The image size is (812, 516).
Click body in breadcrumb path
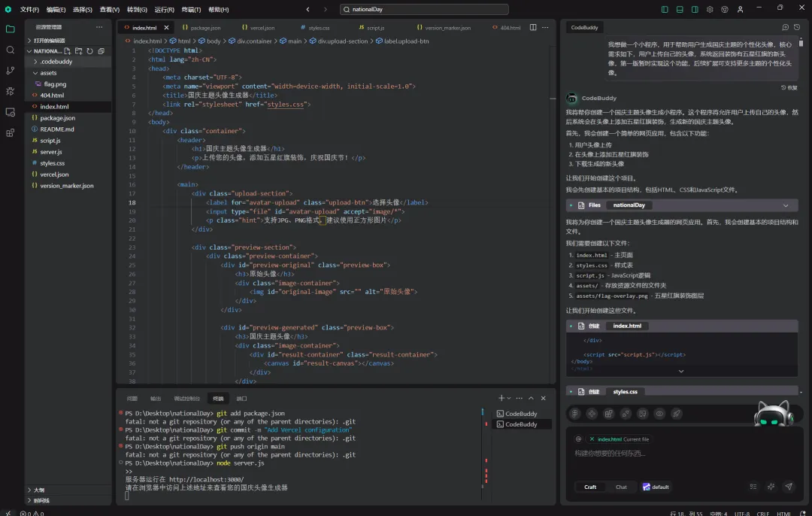[214, 41]
